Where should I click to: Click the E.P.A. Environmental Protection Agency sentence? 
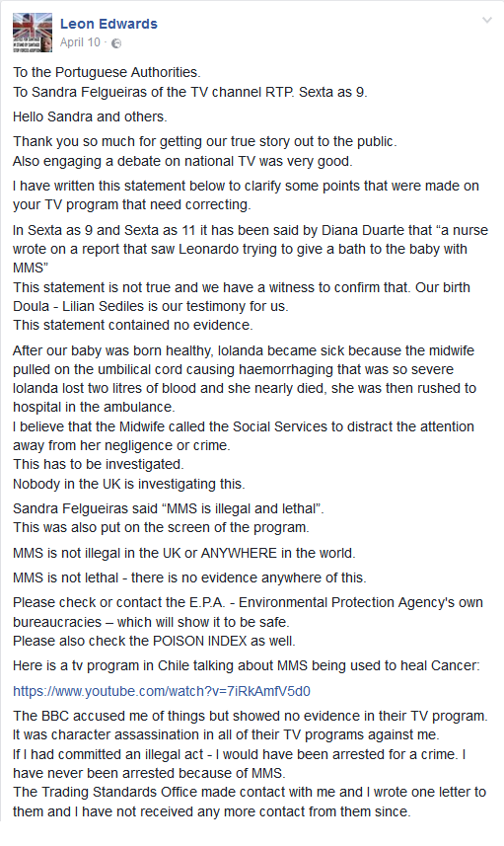pyautogui.click(x=248, y=612)
